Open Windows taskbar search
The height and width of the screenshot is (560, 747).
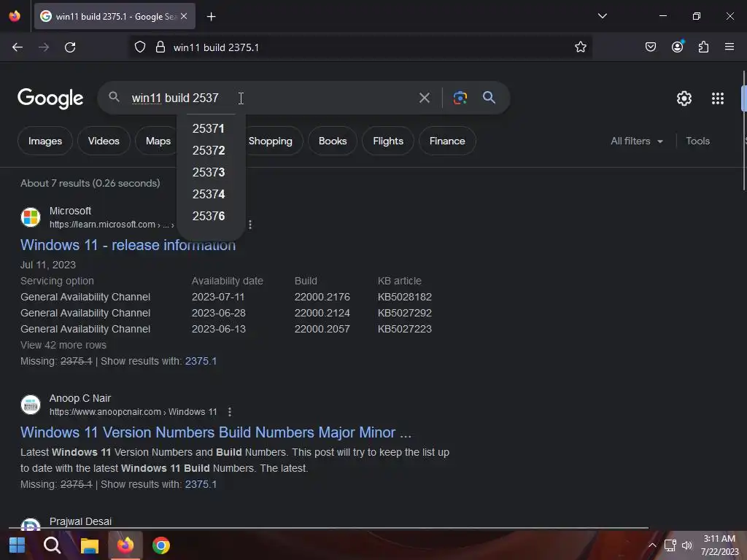pos(53,545)
